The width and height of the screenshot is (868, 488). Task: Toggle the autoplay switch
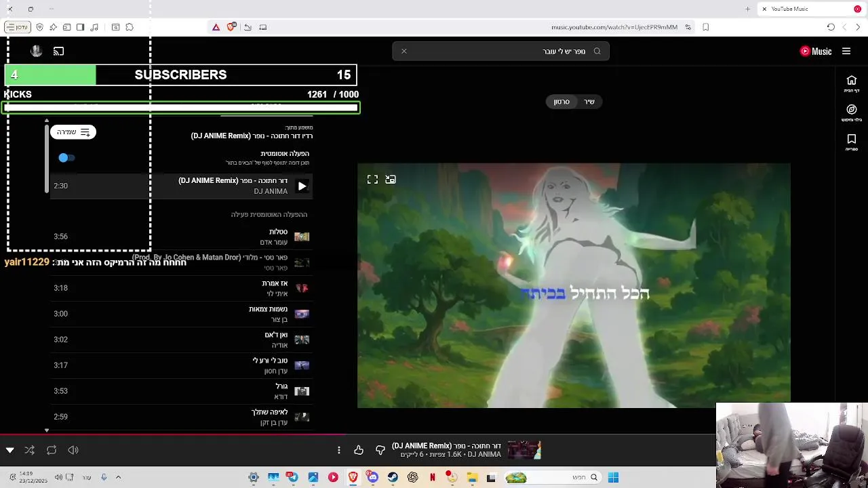click(66, 158)
